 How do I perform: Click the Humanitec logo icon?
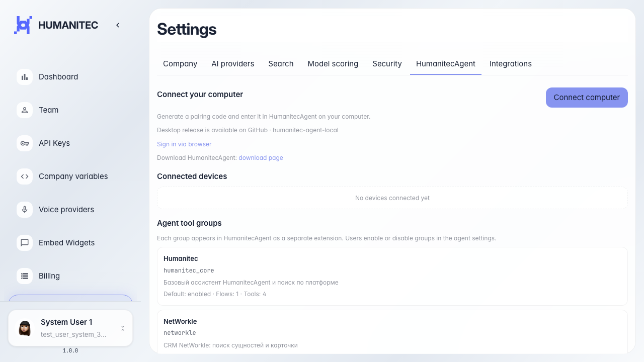coord(23,25)
